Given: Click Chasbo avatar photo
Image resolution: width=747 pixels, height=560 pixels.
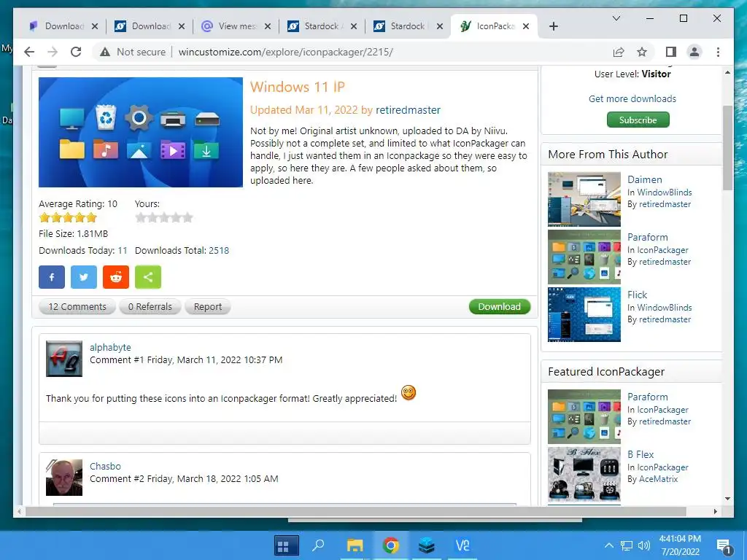Looking at the screenshot, I should pos(64,478).
